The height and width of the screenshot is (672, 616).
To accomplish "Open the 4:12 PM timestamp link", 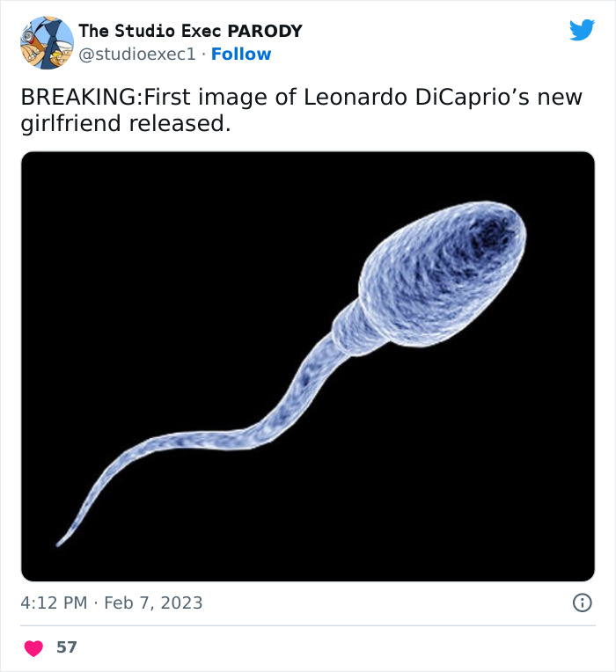I will pos(54,603).
